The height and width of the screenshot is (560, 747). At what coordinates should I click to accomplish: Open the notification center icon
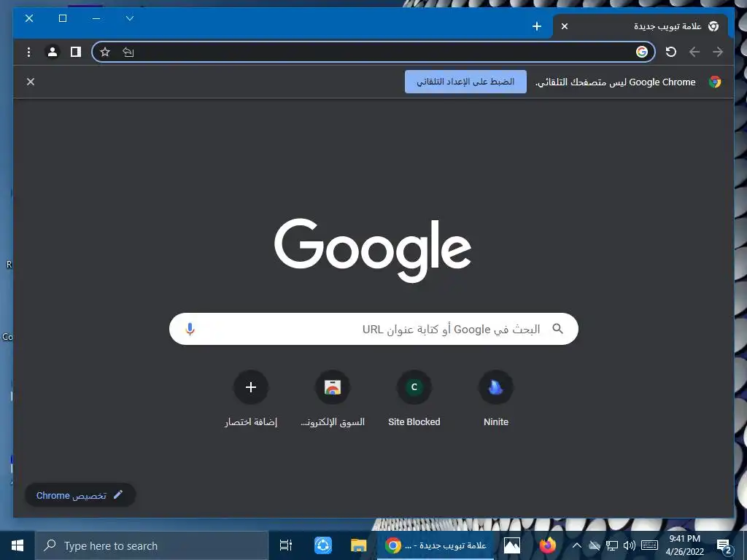point(724,546)
